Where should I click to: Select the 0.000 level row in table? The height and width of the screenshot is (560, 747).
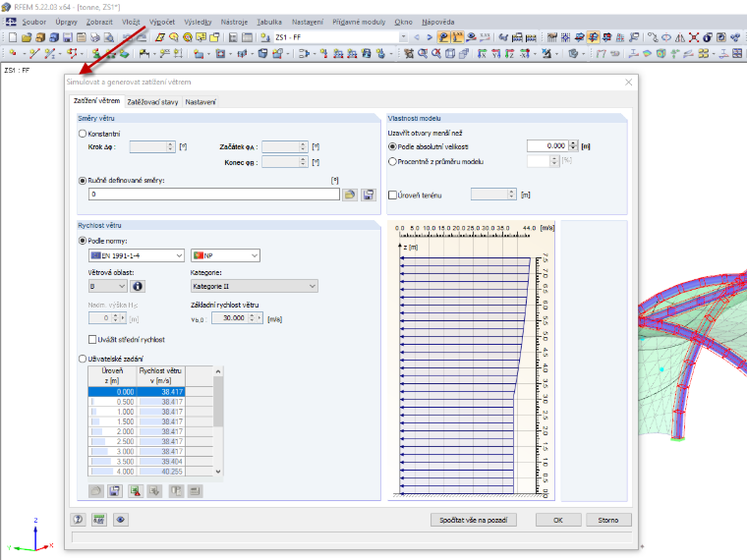click(137, 392)
